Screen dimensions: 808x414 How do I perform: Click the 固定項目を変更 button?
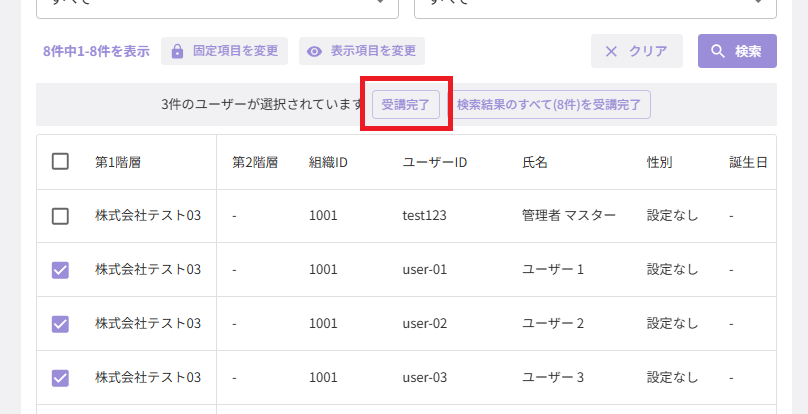[x=224, y=51]
